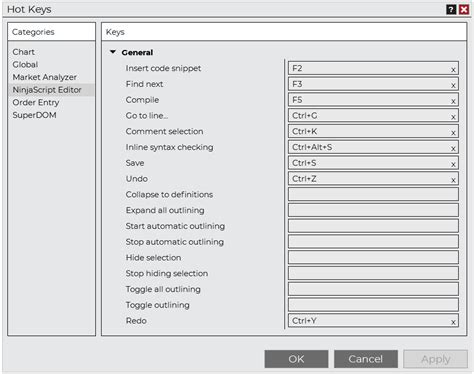
Task: Click the Keys column header
Action: 284,32
